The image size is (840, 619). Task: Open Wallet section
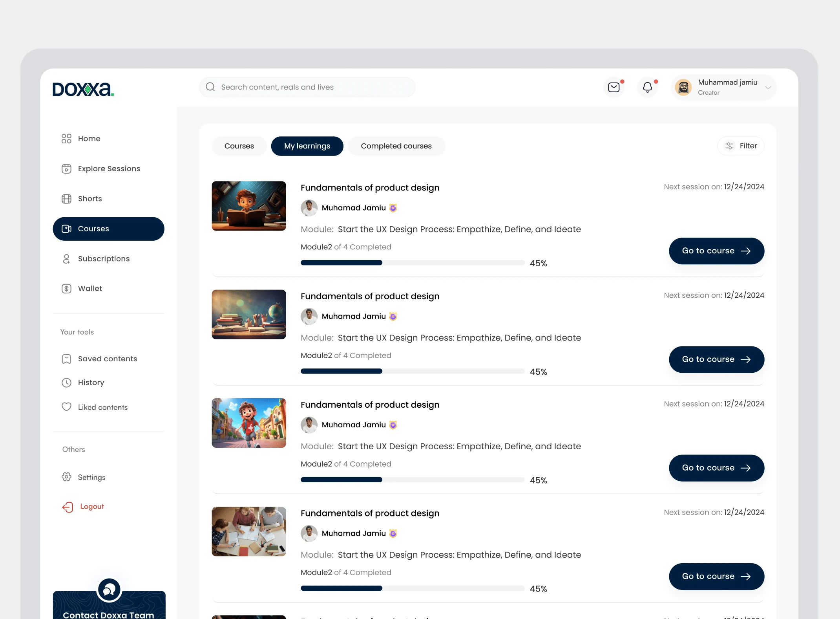[x=90, y=288]
